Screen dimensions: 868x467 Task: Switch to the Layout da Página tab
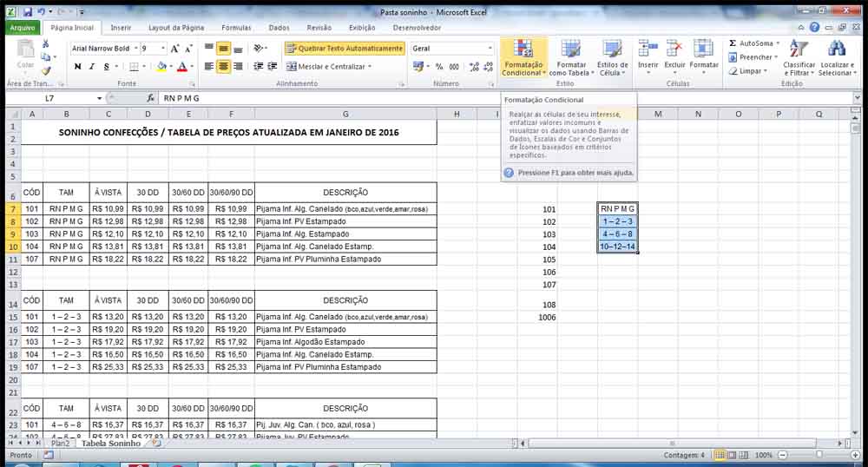coord(176,28)
